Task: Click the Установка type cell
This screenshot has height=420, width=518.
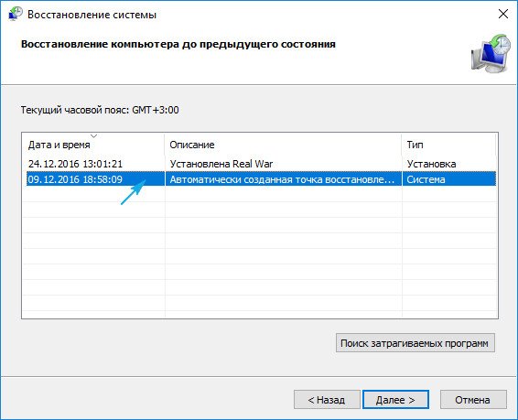Action: pos(431,164)
